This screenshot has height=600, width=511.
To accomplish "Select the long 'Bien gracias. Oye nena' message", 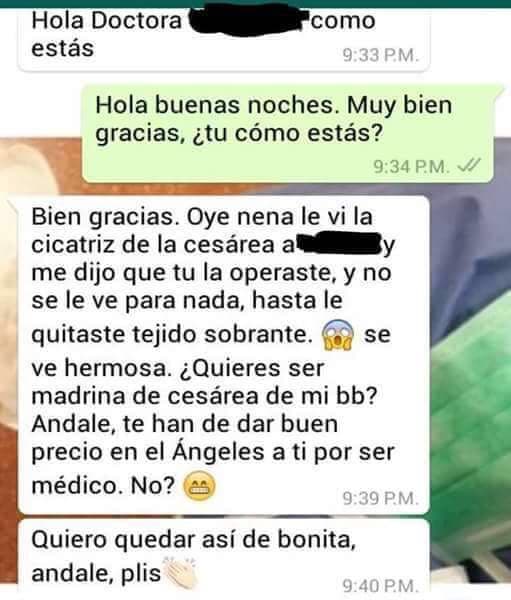I will [x=224, y=355].
